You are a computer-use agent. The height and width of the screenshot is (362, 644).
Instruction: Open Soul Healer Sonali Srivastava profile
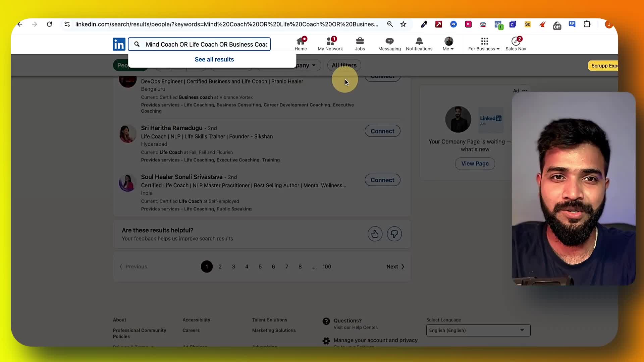(x=181, y=177)
